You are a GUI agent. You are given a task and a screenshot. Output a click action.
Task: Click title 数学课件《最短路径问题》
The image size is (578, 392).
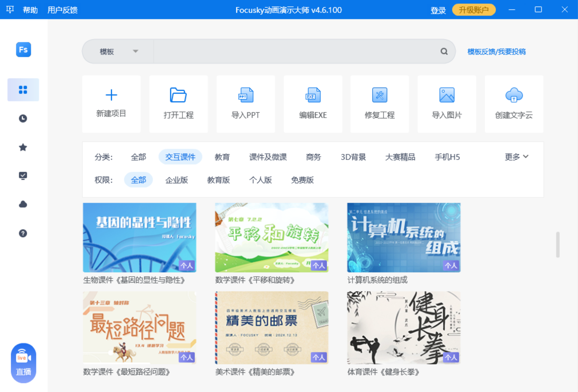pyautogui.click(x=126, y=372)
